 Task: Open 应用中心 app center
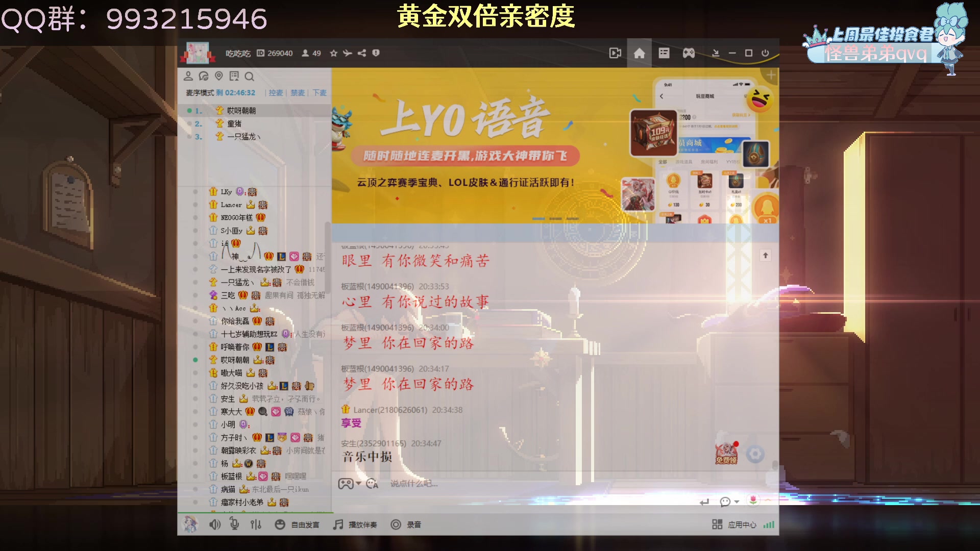coord(734,524)
